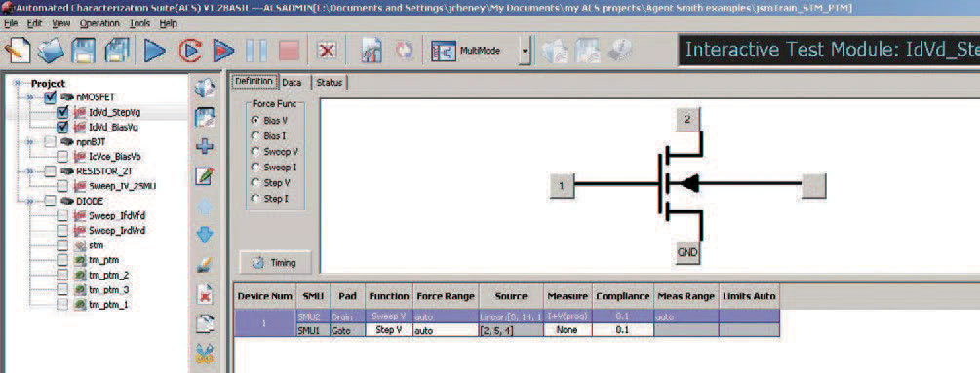Select the Bias I force function

pos(255,135)
